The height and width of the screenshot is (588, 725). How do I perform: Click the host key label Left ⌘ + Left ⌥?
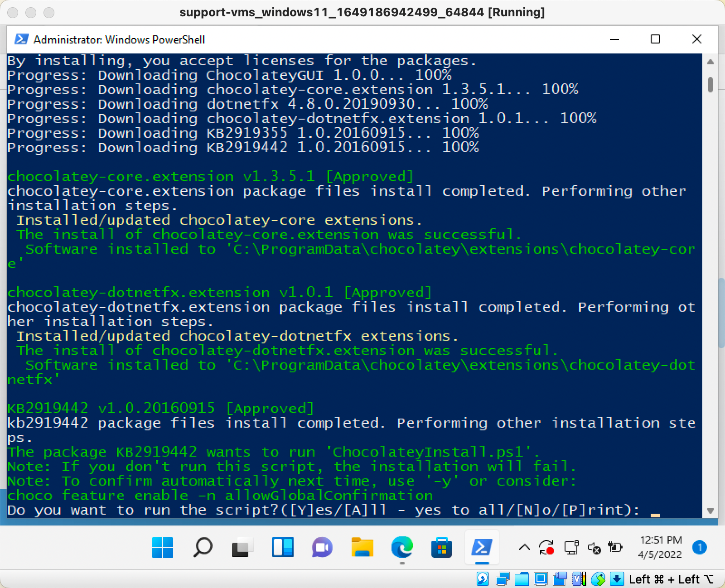pos(672,579)
